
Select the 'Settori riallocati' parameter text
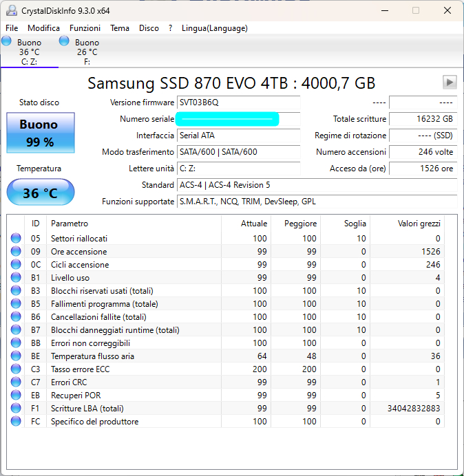[79, 239]
